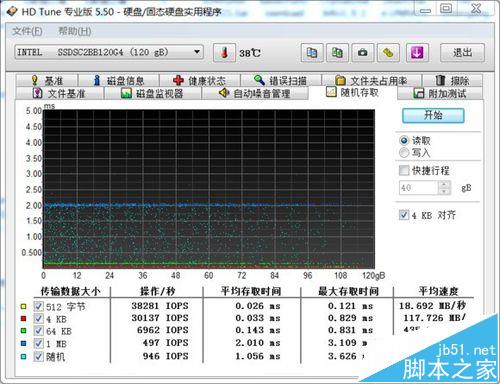Click the 操作/秒 column header
The height and width of the screenshot is (384, 500).
[157, 292]
